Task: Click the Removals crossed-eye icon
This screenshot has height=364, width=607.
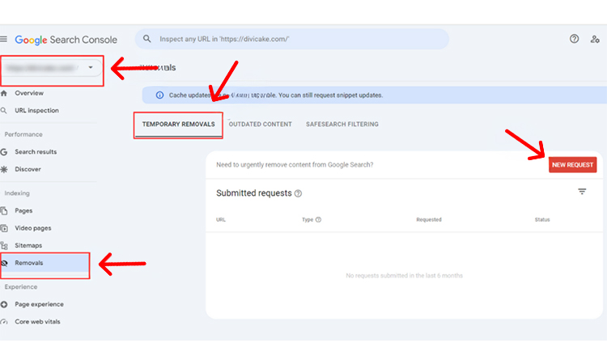Action: click(x=4, y=263)
